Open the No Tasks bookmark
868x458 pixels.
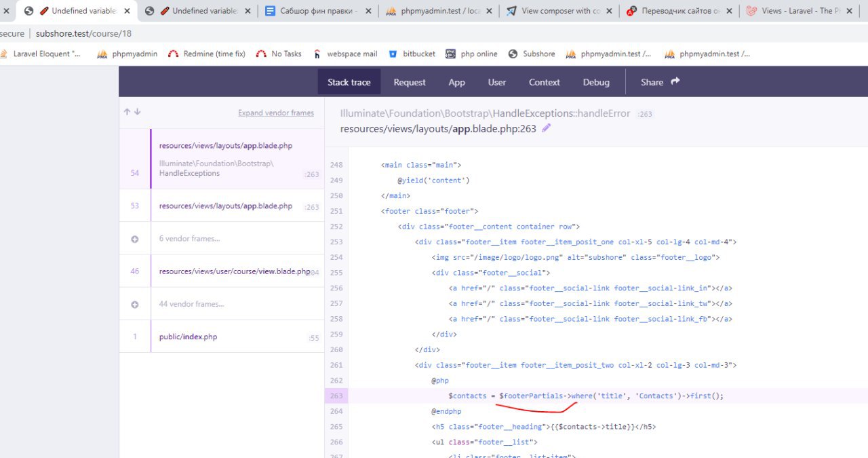(279, 54)
